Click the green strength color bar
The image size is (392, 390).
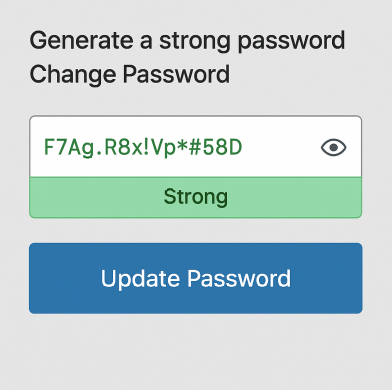196,197
